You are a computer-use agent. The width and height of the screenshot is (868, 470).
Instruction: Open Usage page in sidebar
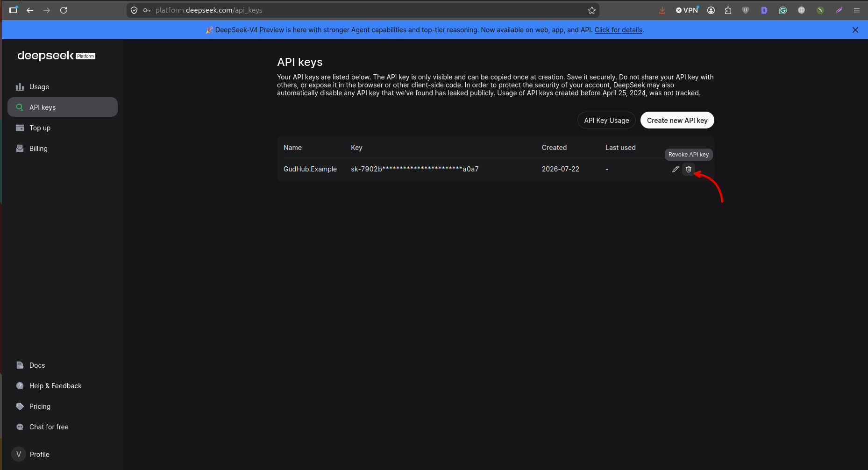(63, 87)
